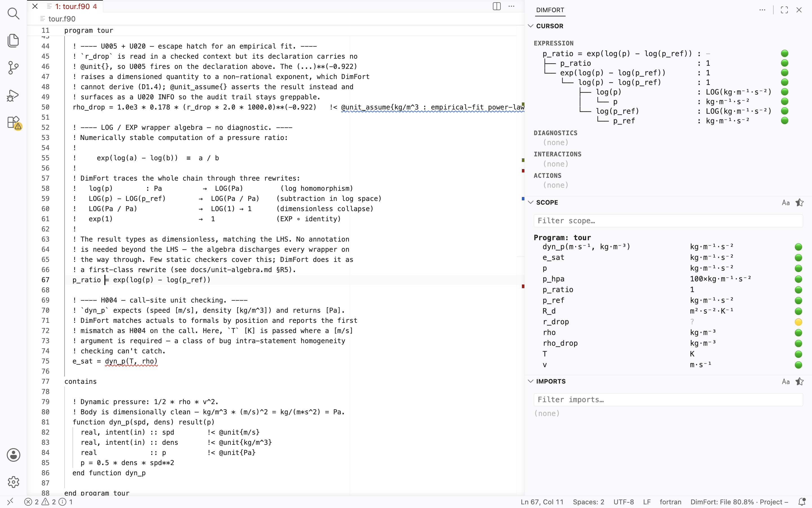Show info count in status bar

(66, 502)
